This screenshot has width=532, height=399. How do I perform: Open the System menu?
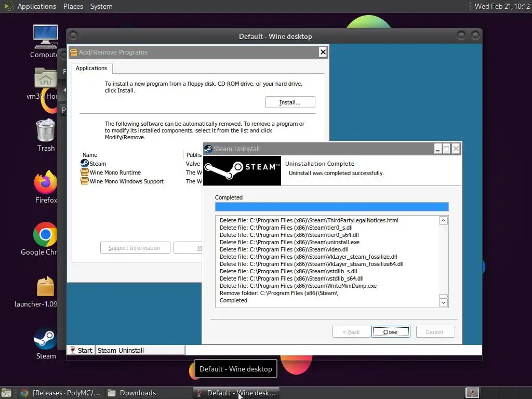101,6
